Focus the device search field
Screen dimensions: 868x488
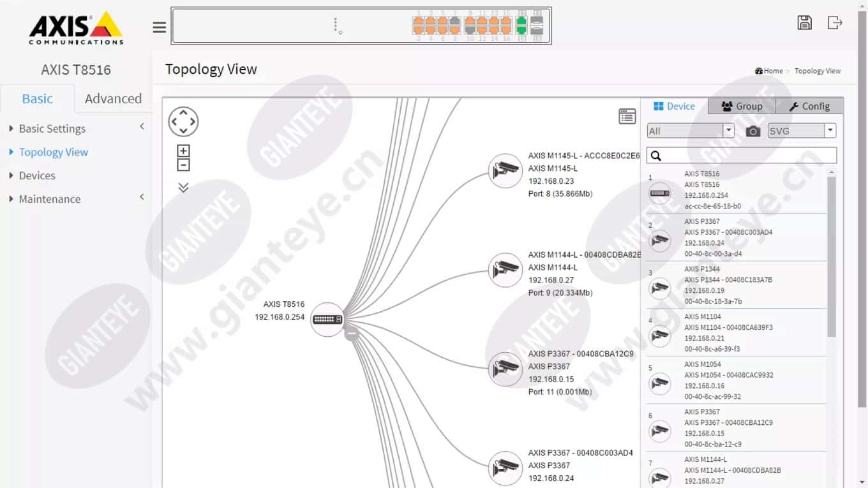coord(742,156)
